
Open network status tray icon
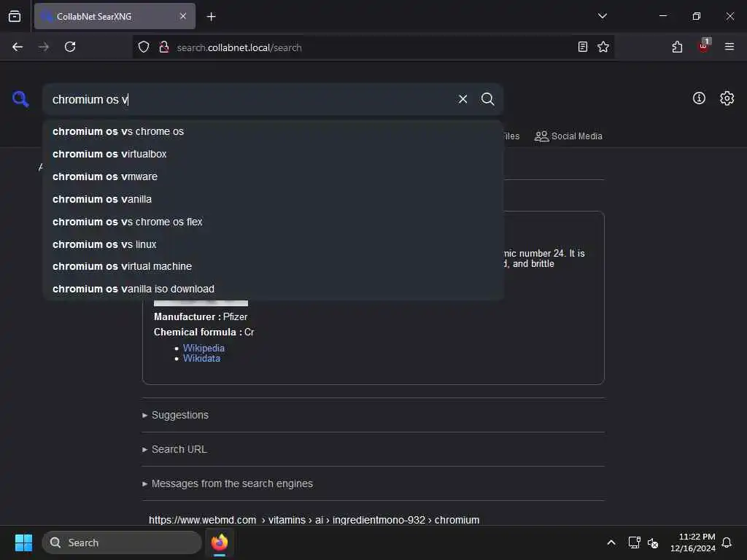(634, 542)
